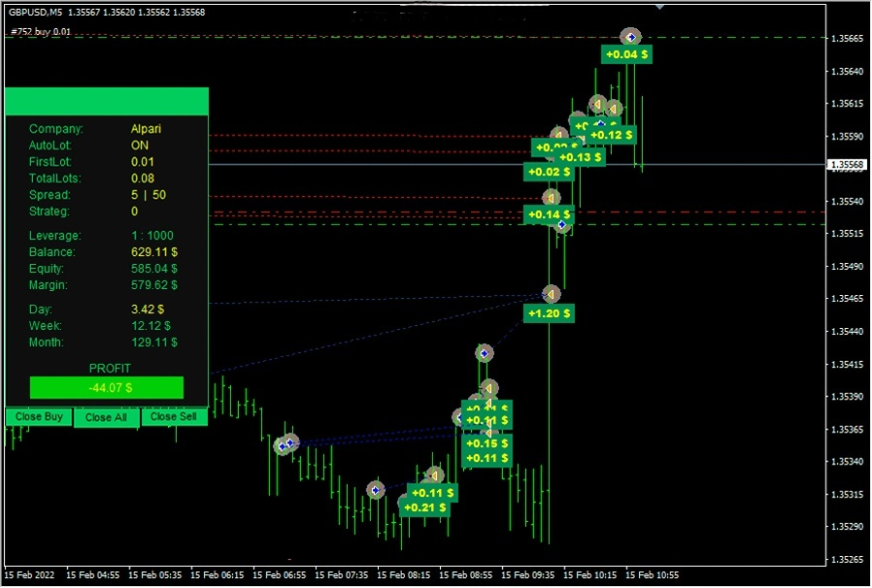Click the blue entry marker left of +0.21 $
Image resolution: width=872 pixels, height=588 pixels.
click(x=376, y=490)
